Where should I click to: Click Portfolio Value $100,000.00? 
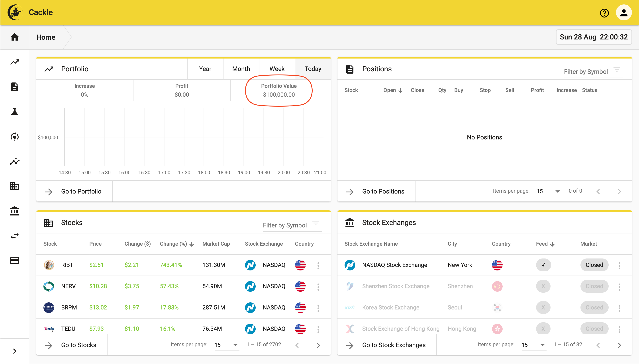[279, 95]
